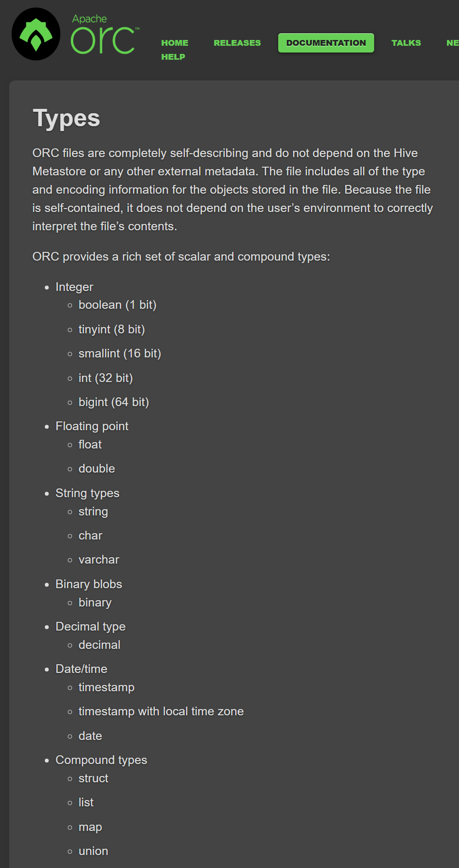Go to the RELEASES page

(x=237, y=43)
